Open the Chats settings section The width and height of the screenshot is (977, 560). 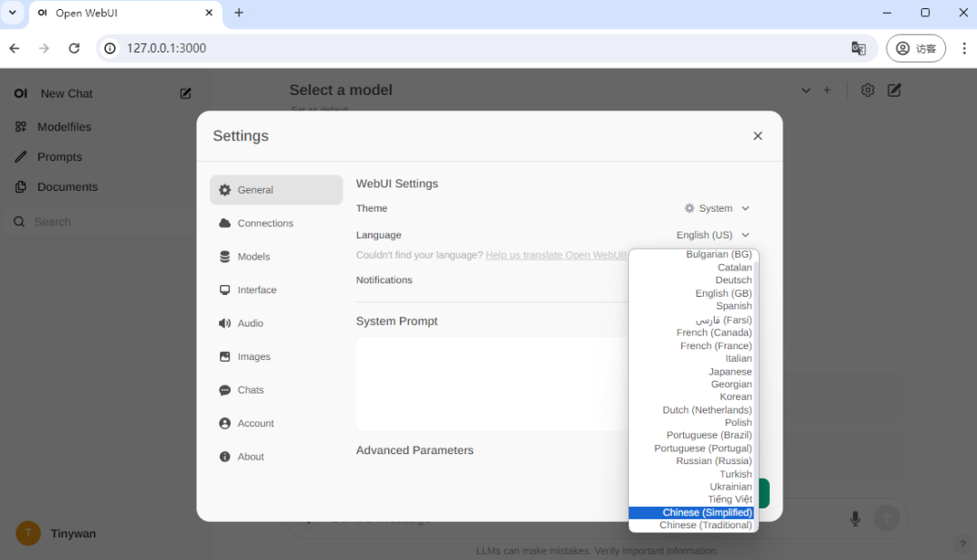point(251,390)
